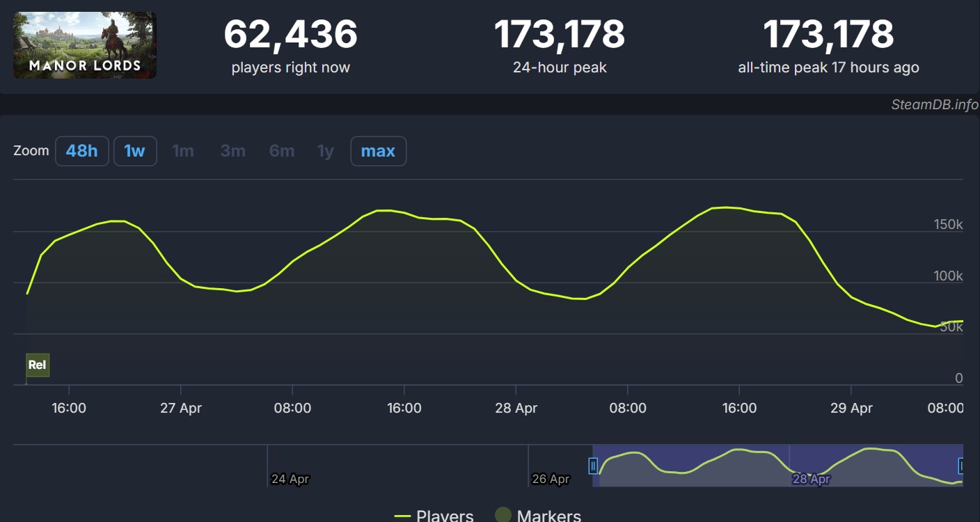Select the 48h zoom button
Screen dimensions: 980x522
tap(82, 151)
